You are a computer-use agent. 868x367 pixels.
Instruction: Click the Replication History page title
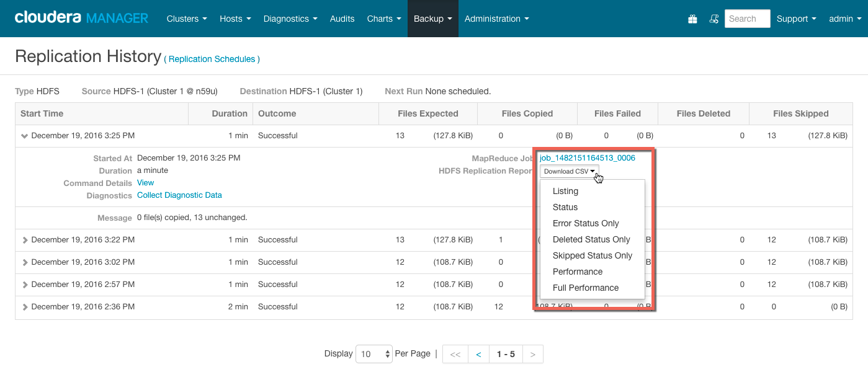tap(88, 56)
